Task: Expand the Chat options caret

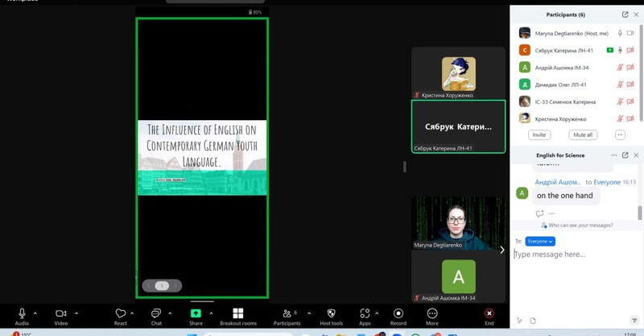Action: (170, 313)
